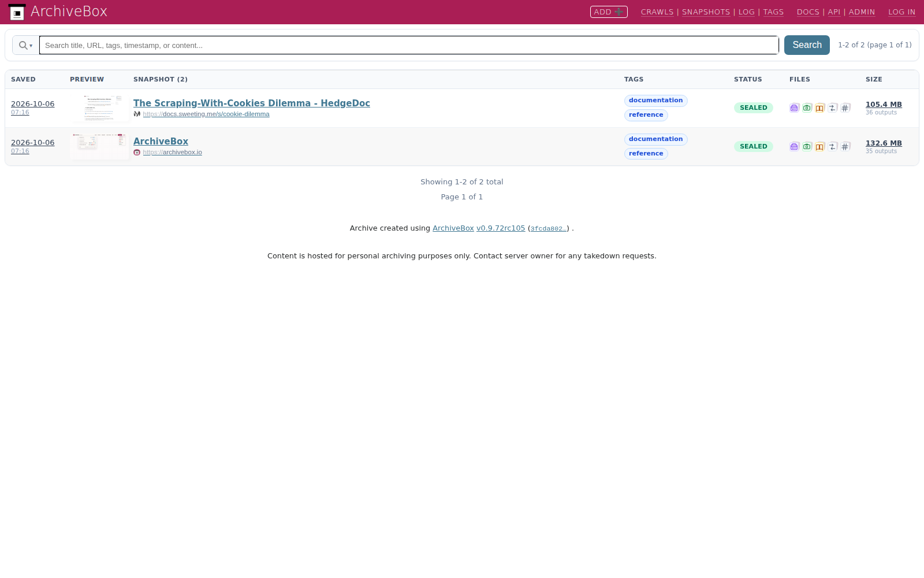Viewport: 924px width, 578px height.
Task: Click STATUS column header
Action: coord(748,80)
